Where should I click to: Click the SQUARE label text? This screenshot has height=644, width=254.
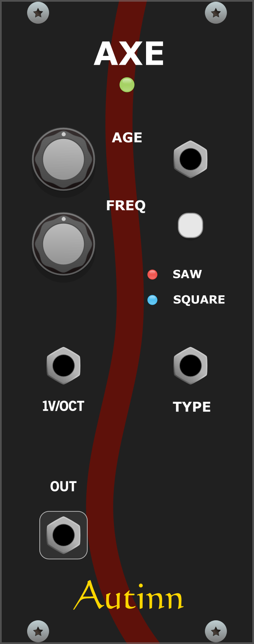199,300
